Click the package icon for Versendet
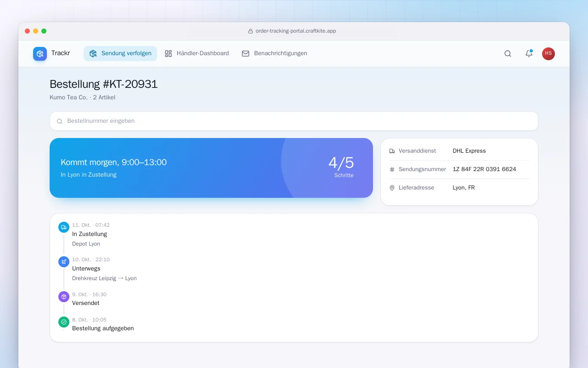 (x=64, y=297)
